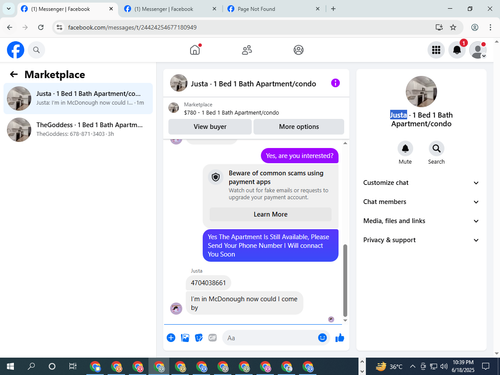Go to the Home feed icon
The width and height of the screenshot is (500, 375).
point(195,50)
